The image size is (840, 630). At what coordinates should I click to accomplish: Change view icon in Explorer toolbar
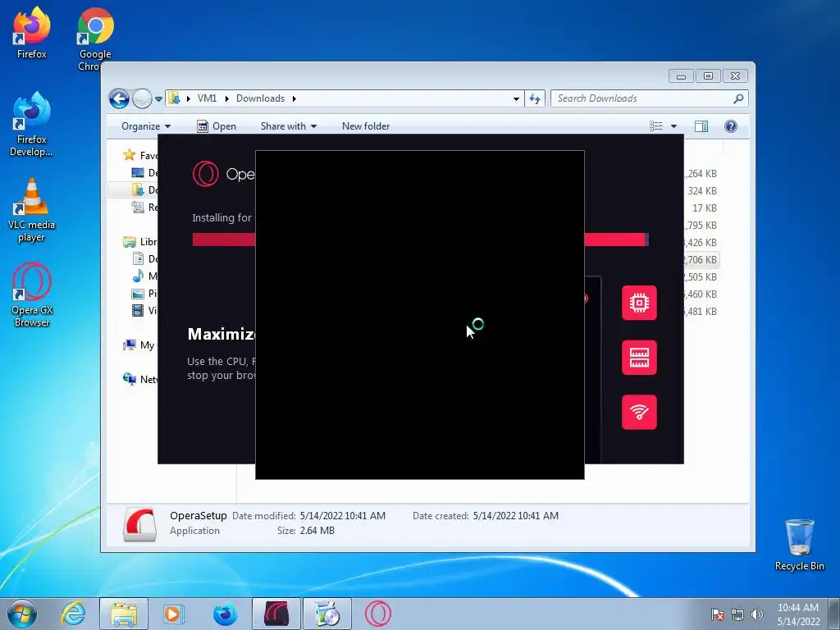point(656,126)
